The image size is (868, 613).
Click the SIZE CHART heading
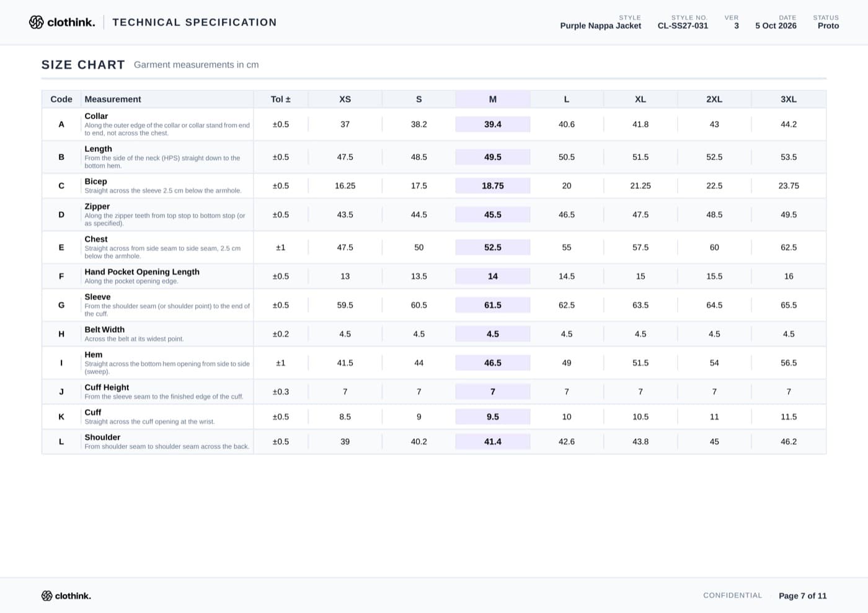[x=83, y=64]
